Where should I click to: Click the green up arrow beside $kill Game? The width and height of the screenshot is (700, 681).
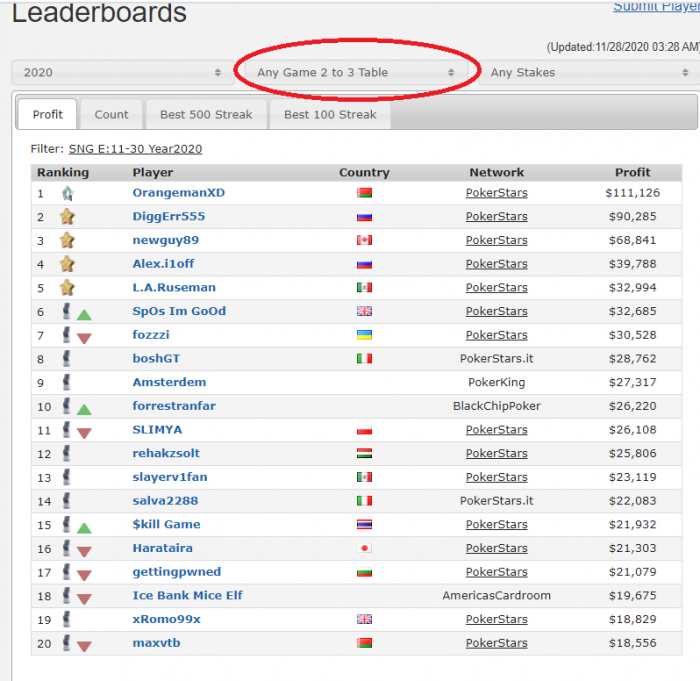pos(84,528)
